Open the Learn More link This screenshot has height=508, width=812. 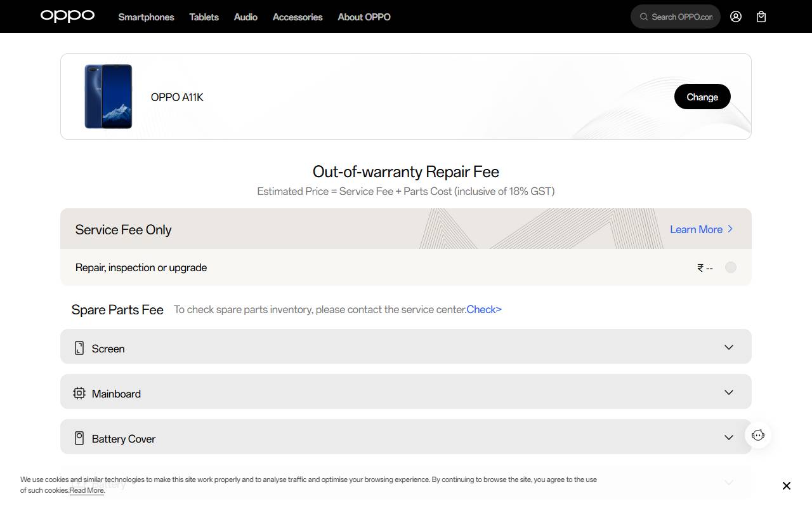(x=702, y=229)
